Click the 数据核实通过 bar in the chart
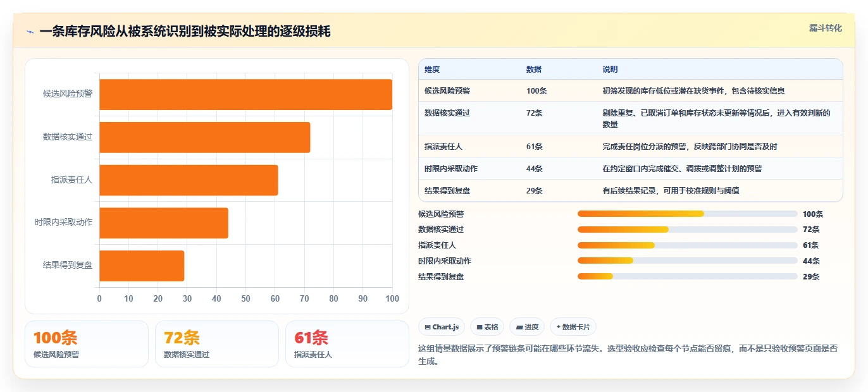This screenshot has height=392, width=868. pos(205,137)
